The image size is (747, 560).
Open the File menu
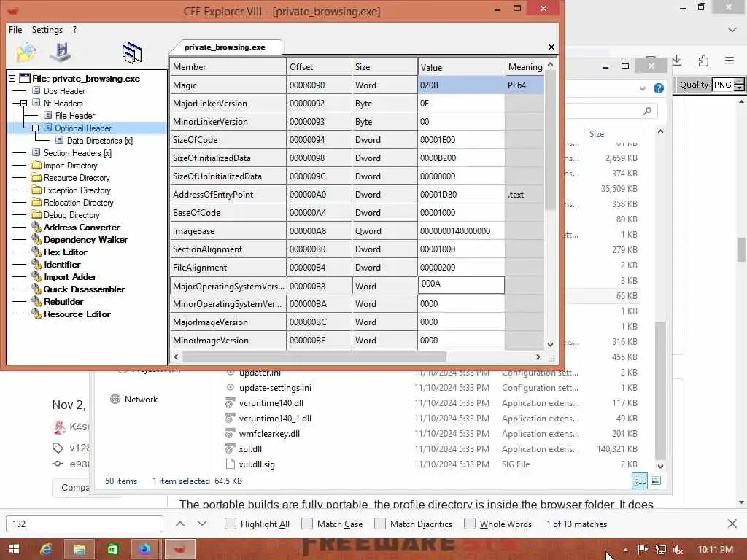[x=15, y=29]
